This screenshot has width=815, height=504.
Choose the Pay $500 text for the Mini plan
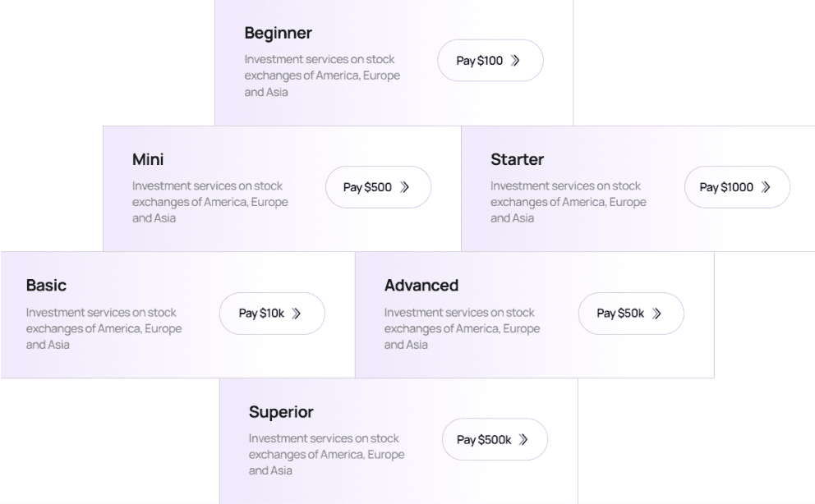click(367, 187)
